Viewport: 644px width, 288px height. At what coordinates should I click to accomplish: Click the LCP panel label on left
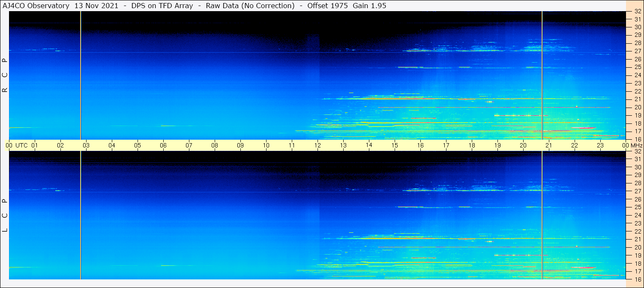(5, 216)
